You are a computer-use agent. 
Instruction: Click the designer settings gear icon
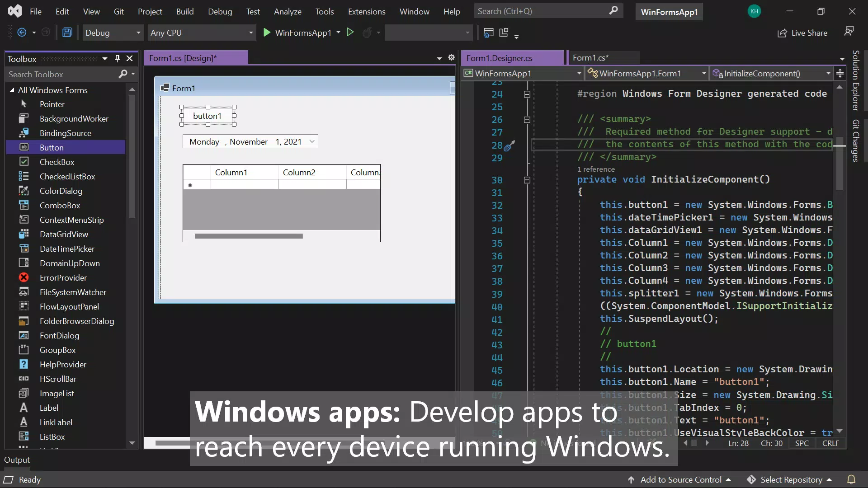coord(451,57)
